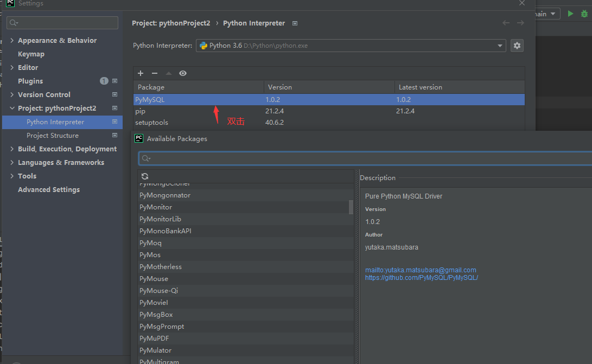Click the interpreter settings gear icon
The image size is (592, 364).
click(x=517, y=46)
